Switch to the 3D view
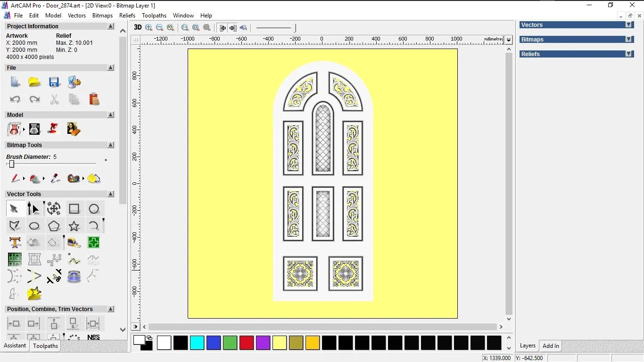 pyautogui.click(x=137, y=27)
